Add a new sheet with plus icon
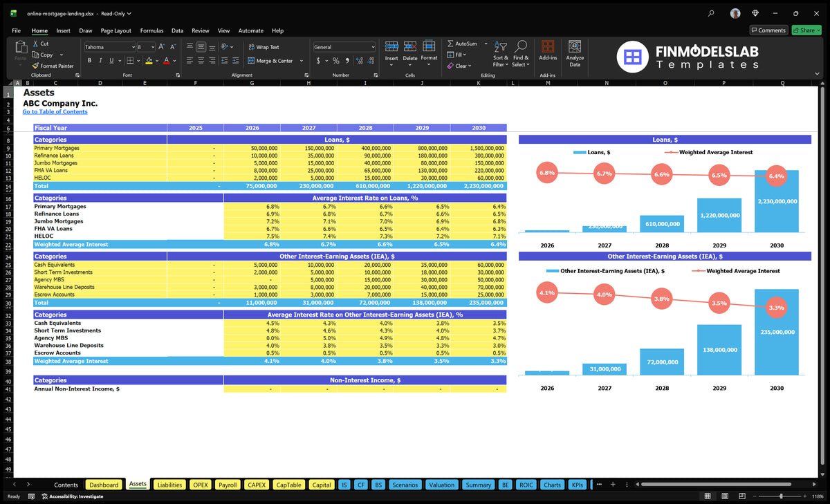 point(612,485)
